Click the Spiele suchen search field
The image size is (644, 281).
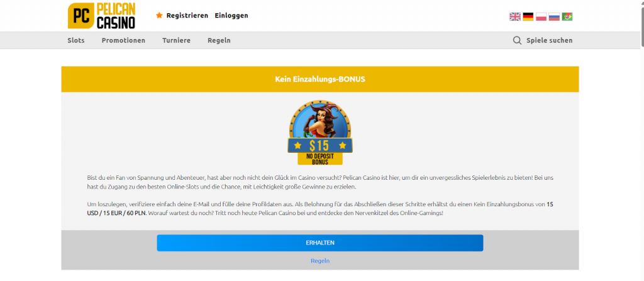(549, 40)
